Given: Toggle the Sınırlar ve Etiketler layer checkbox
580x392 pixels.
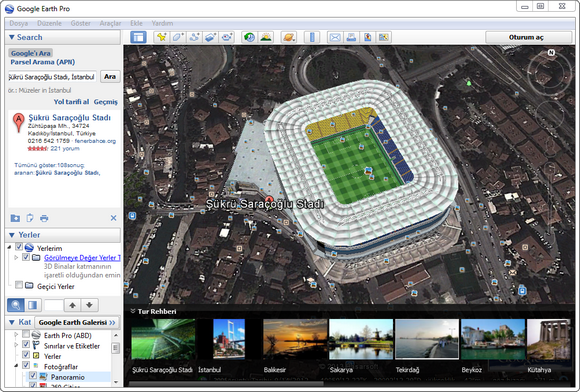Looking at the screenshot, I should coord(26,345).
